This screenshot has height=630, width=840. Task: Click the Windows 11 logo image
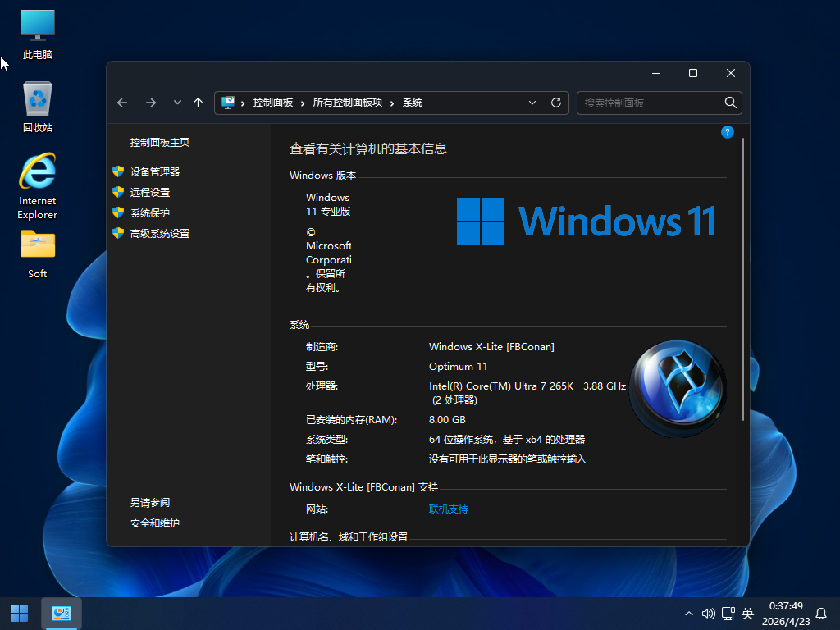coord(586,221)
